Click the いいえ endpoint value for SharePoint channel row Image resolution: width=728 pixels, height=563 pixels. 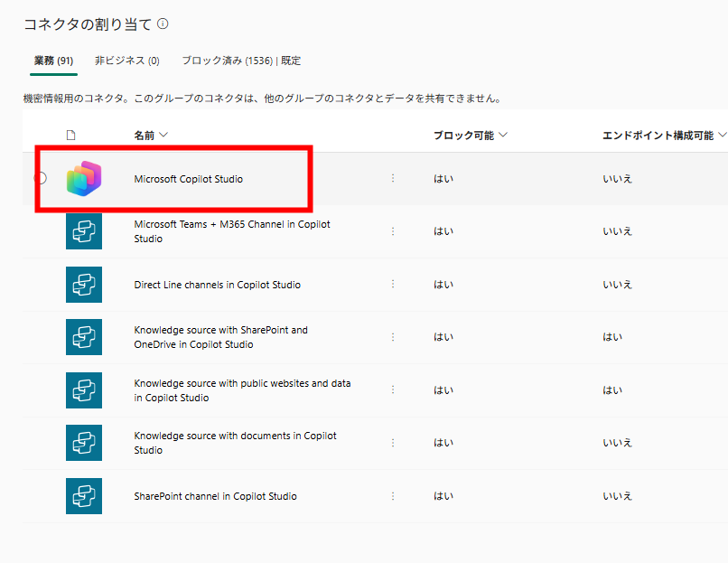pyautogui.click(x=618, y=496)
